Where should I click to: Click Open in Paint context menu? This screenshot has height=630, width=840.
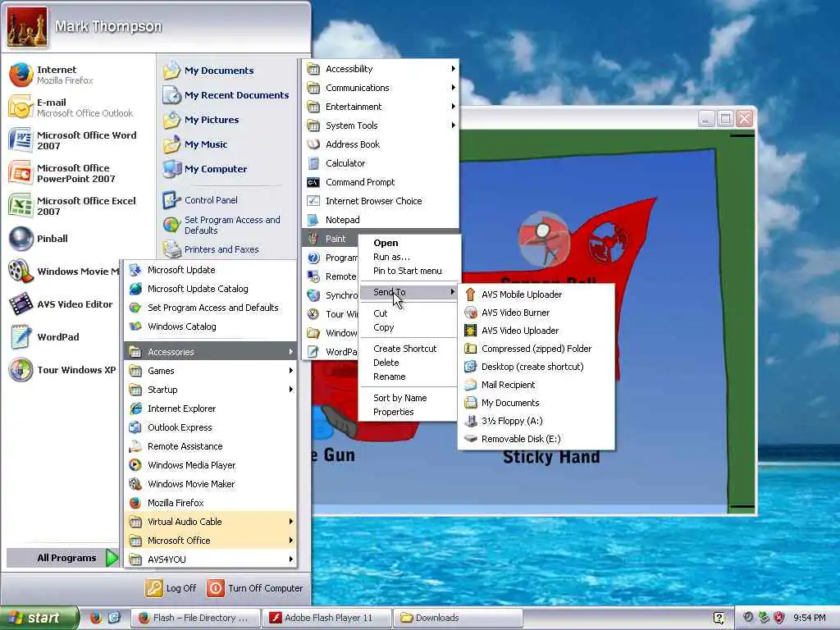pyautogui.click(x=409, y=243)
